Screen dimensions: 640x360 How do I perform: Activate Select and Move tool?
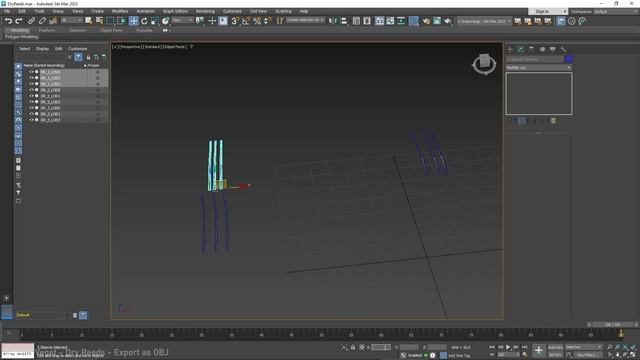pyautogui.click(x=133, y=21)
